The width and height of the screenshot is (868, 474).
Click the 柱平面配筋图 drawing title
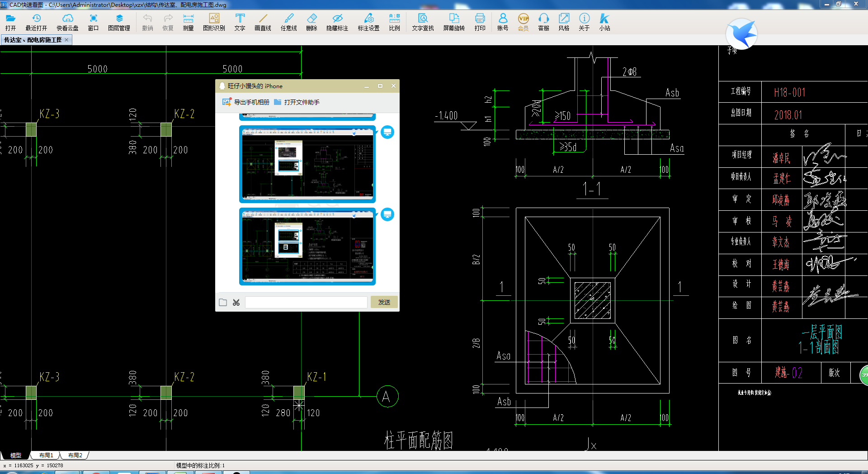pos(418,440)
